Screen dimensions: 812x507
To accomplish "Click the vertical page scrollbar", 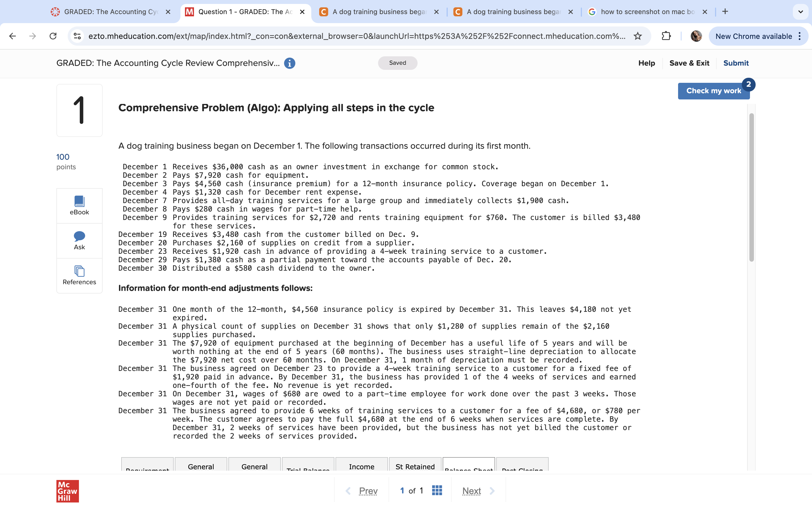I will tap(751, 188).
